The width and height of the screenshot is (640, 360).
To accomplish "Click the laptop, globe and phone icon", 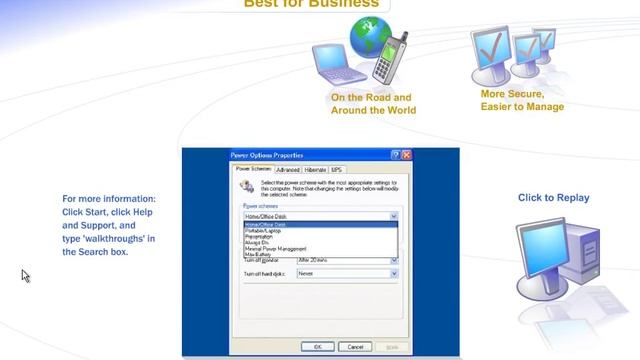I will point(360,51).
